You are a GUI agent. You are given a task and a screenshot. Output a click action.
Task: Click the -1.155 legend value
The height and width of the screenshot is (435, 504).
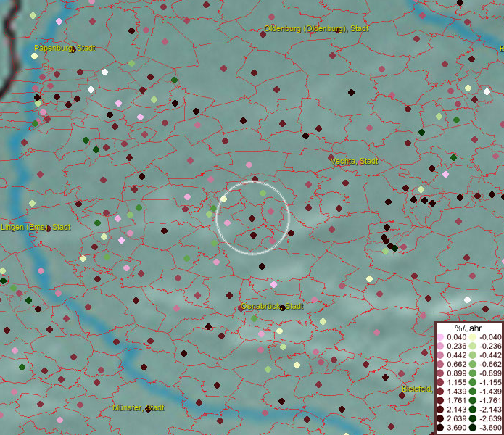point(490,382)
